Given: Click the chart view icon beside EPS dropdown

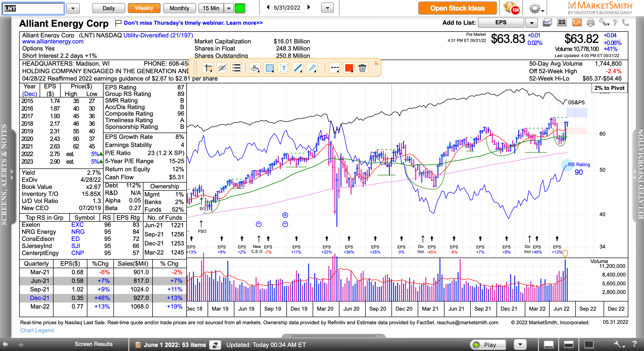Looking at the screenshot, I should click(548, 23).
